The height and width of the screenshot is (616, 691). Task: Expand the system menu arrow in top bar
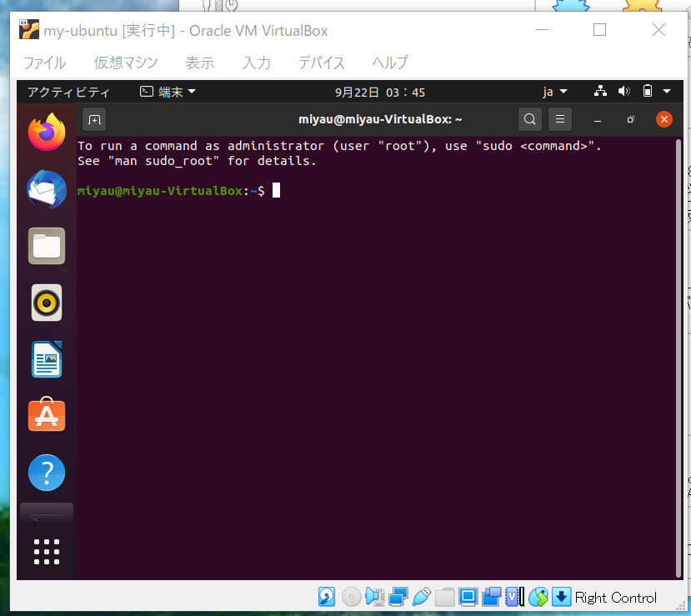[667, 92]
